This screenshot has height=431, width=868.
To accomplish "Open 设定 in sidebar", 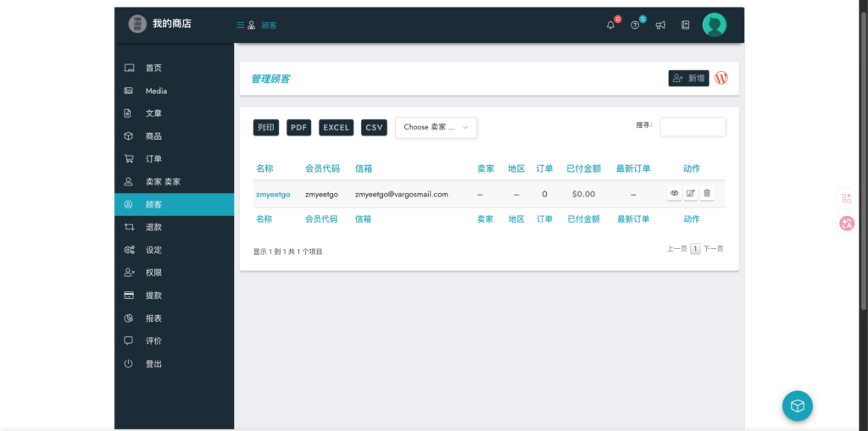I will 174,250.
